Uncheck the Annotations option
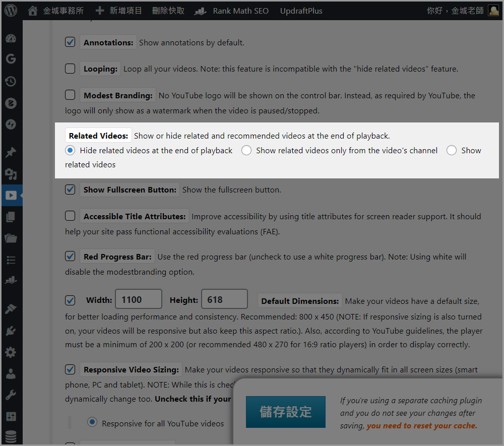The image size is (504, 446). click(x=70, y=42)
